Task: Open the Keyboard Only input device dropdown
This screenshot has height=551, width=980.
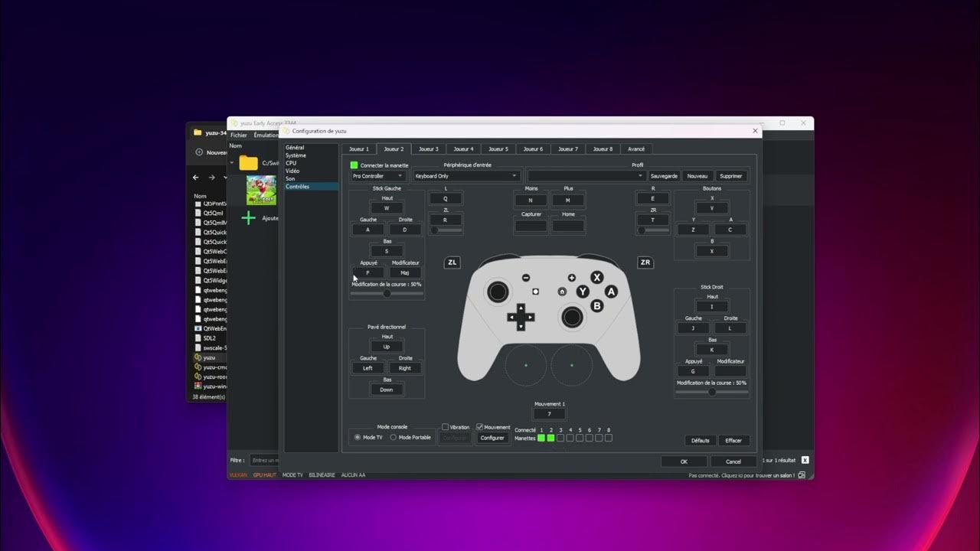Action: coord(466,176)
